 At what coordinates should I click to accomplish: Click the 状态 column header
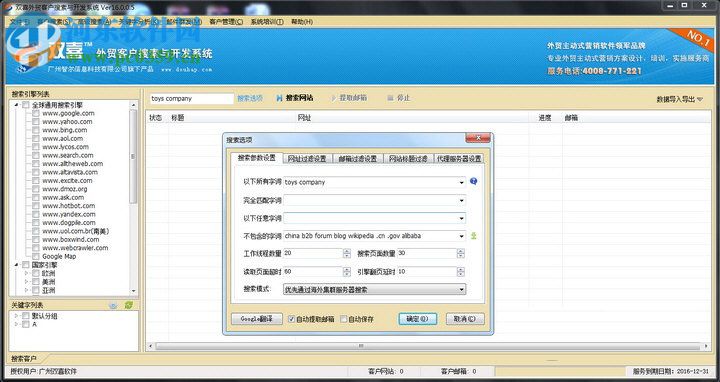156,118
